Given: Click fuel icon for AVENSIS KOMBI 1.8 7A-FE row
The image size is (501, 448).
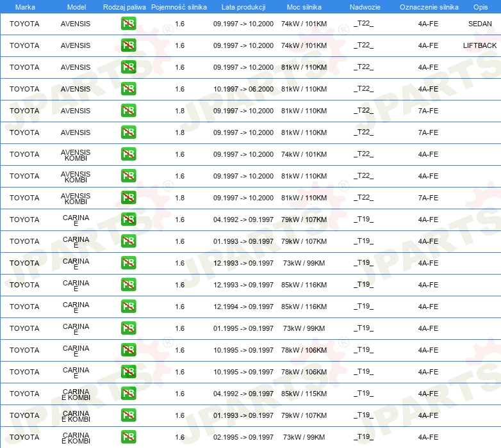Looking at the screenshot, I should [128, 198].
